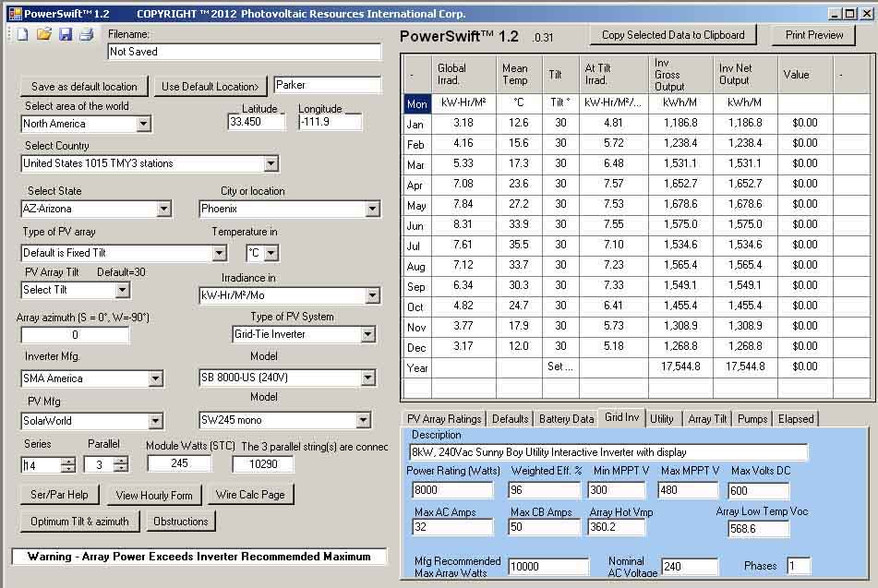Open Print Preview
The image size is (878, 588).
pyautogui.click(x=814, y=35)
